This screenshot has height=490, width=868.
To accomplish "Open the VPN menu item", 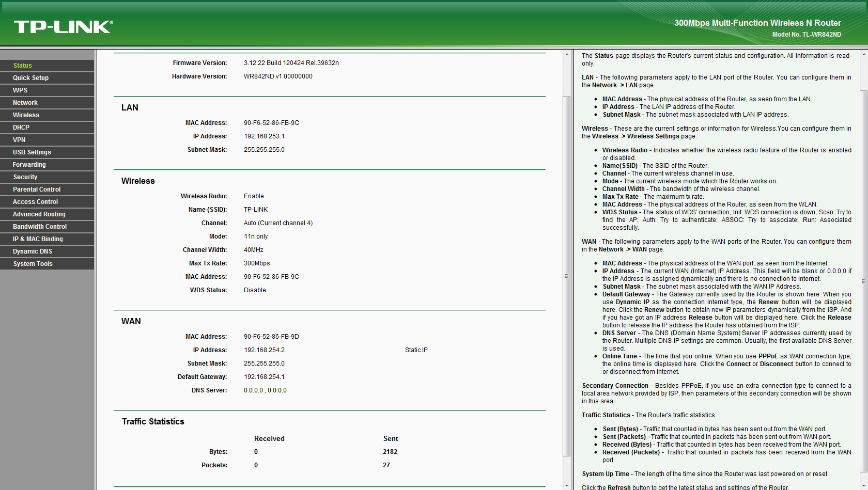I will (x=47, y=140).
